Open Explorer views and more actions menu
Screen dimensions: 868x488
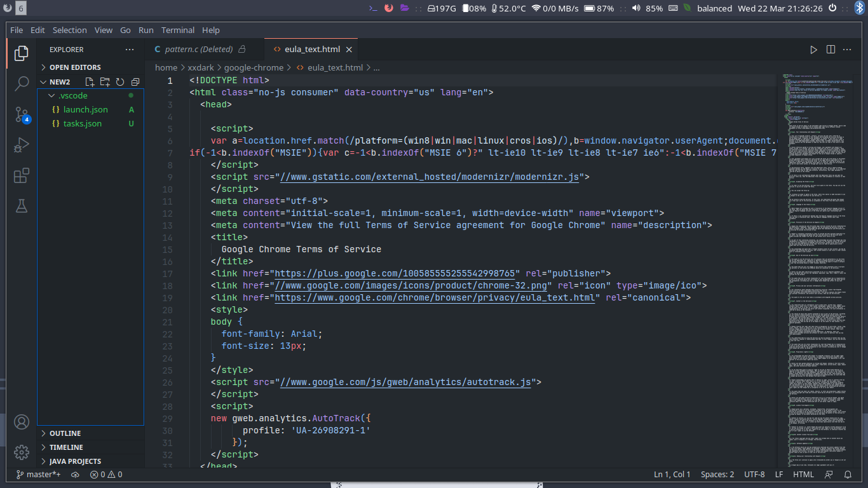click(130, 50)
